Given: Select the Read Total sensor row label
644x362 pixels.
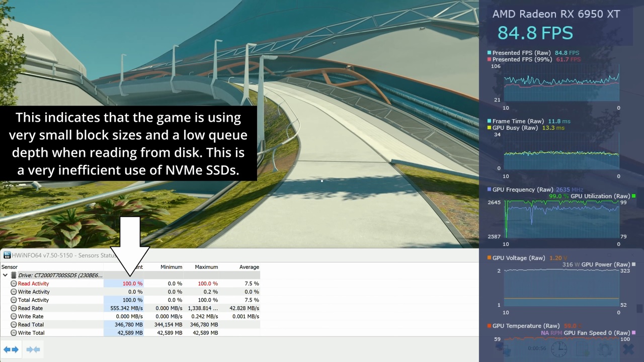Looking at the screenshot, I should 31,325.
